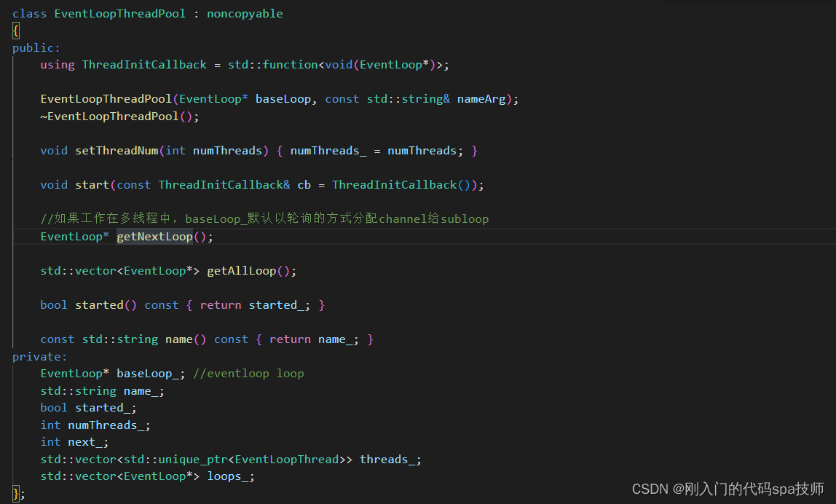This screenshot has width=836, height=504.
Task: Click the highlighted getNextLoop function name
Action: (154, 237)
